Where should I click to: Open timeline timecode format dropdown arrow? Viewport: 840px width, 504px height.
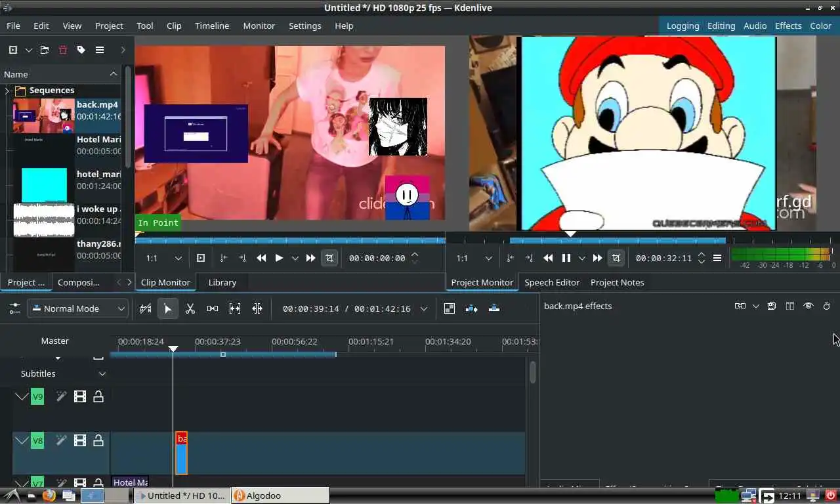pos(424,308)
